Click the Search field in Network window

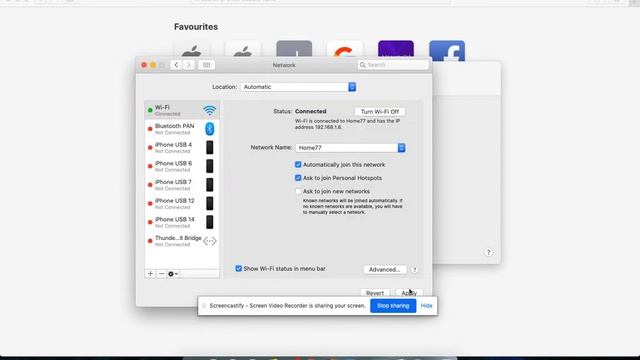click(x=393, y=65)
